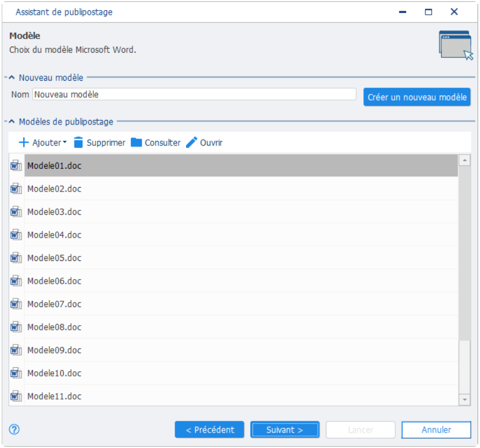The image size is (480, 448).
Task: Click the list scrollbar down arrow
Action: [x=465, y=400]
